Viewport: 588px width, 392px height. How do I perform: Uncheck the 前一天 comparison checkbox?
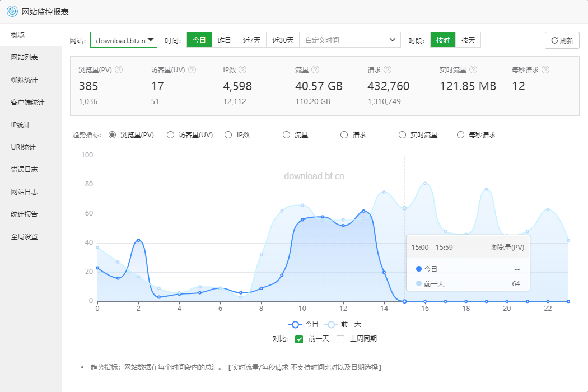click(x=299, y=339)
